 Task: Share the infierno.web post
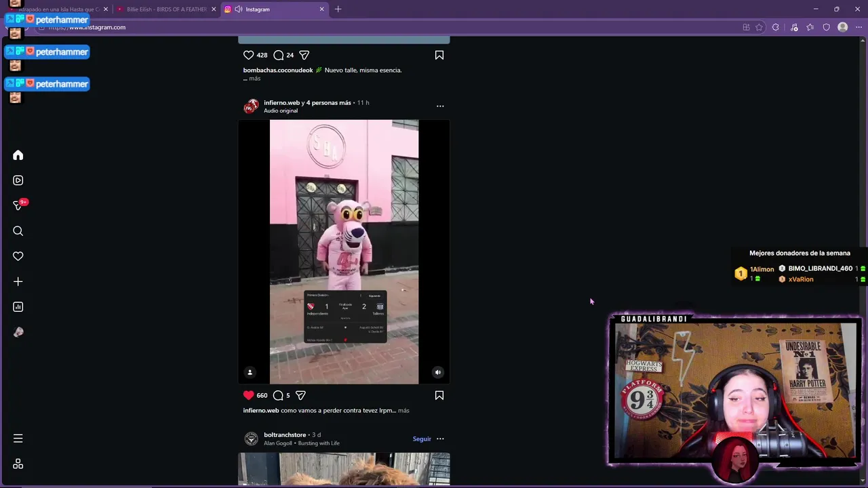tap(300, 395)
